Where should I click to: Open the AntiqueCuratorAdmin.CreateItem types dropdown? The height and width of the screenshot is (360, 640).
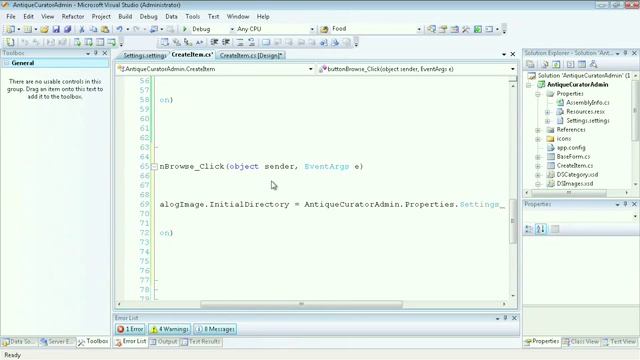pyautogui.click(x=311, y=69)
